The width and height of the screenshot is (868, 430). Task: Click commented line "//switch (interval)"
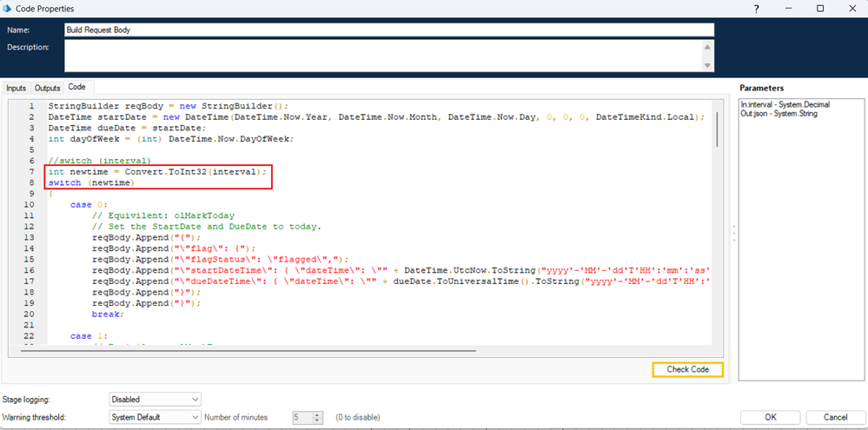coord(100,161)
